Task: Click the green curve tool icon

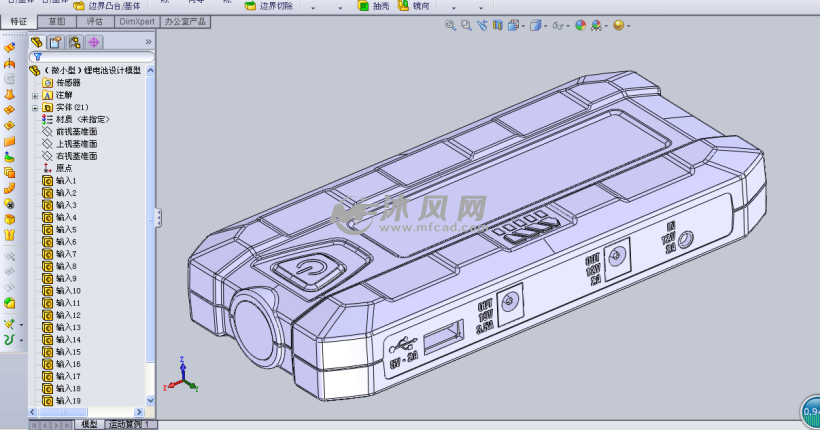Action: coord(9,340)
